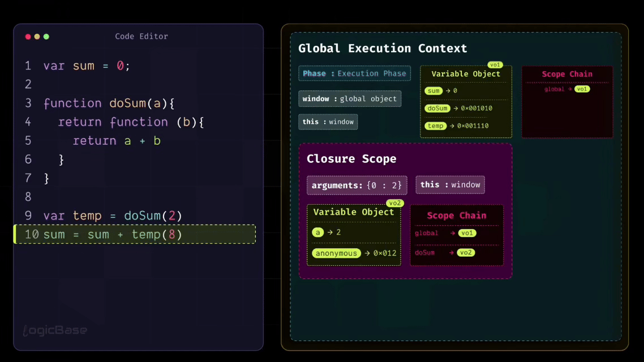The image size is (644, 362).
Task: Click the Phase : Execution Phase box
Action: 354,74
